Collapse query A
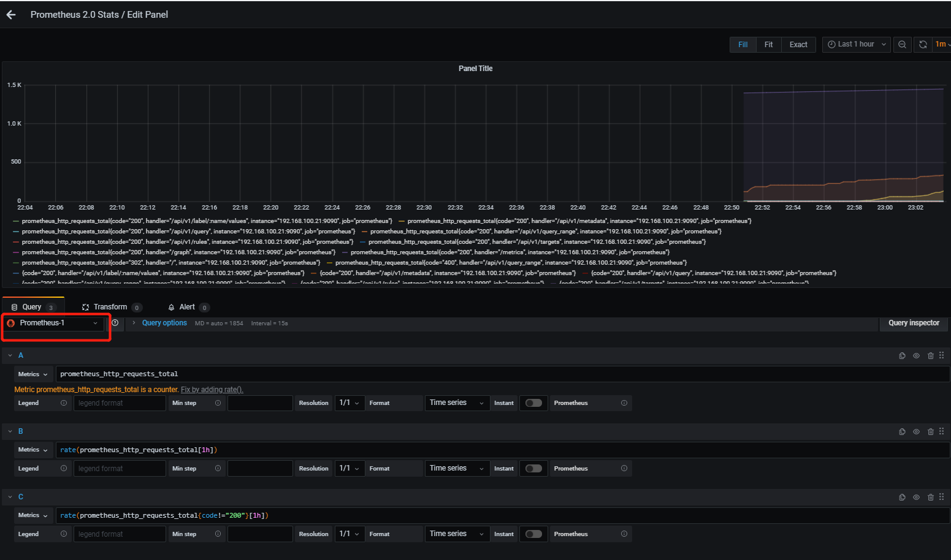This screenshot has height=560, width=951. 10,355
